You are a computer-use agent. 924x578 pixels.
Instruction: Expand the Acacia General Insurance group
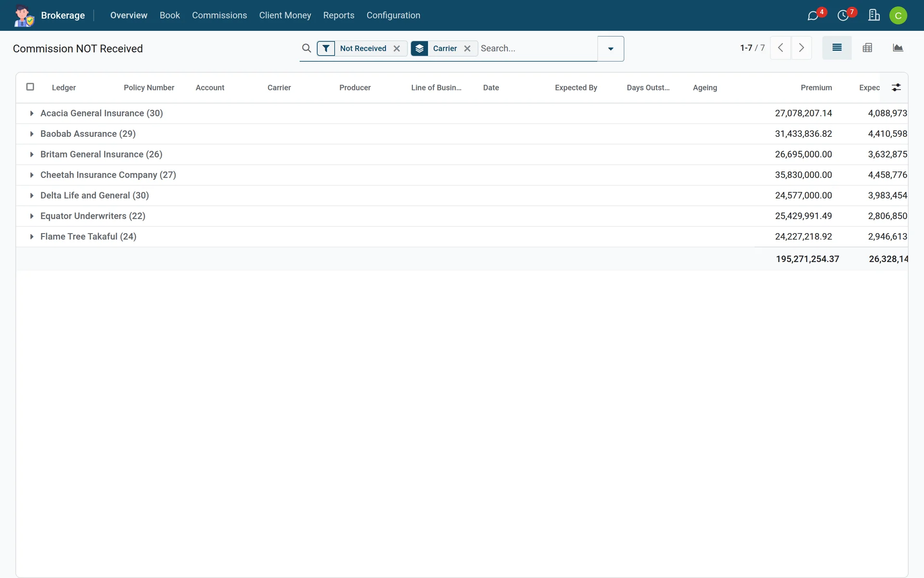[x=32, y=113]
